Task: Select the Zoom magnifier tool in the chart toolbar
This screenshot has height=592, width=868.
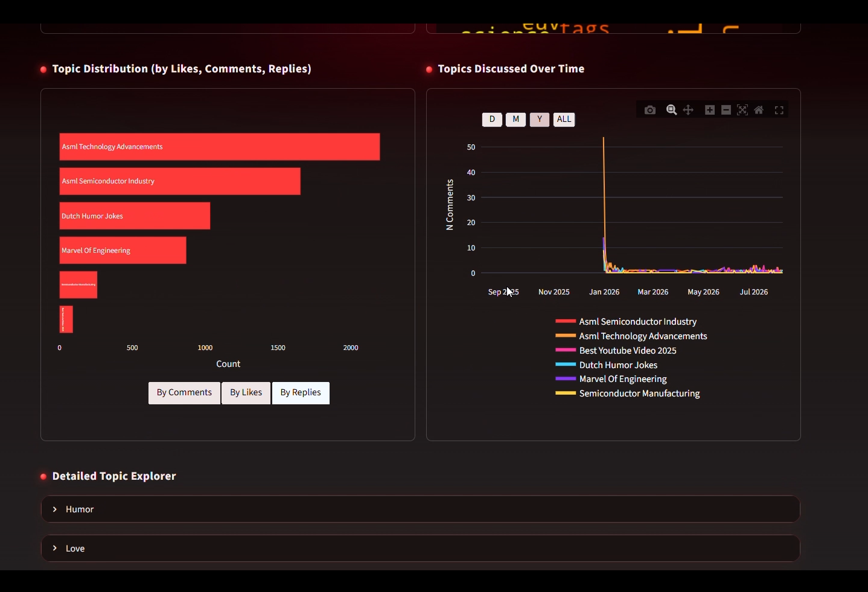Action: (672, 110)
